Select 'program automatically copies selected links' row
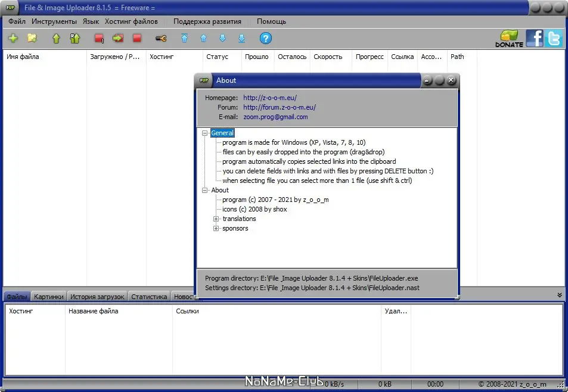 [309, 161]
